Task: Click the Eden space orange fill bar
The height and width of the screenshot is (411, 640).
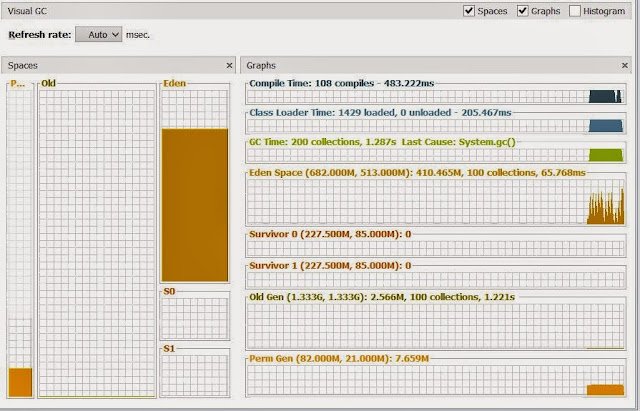Action: point(195,205)
